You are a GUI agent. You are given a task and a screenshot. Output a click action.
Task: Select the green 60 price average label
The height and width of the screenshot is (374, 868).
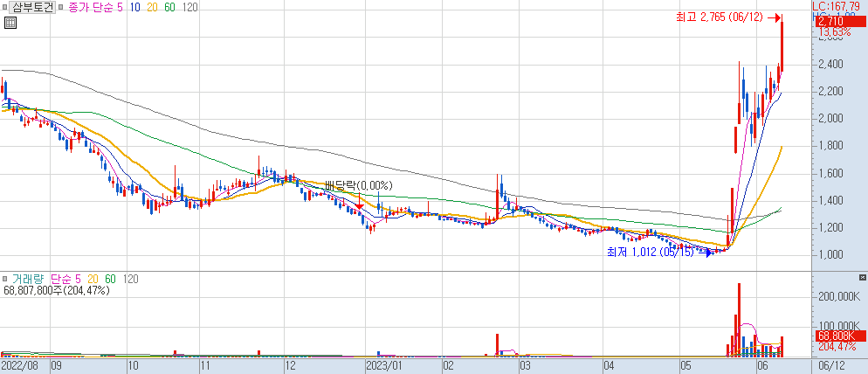coord(170,8)
